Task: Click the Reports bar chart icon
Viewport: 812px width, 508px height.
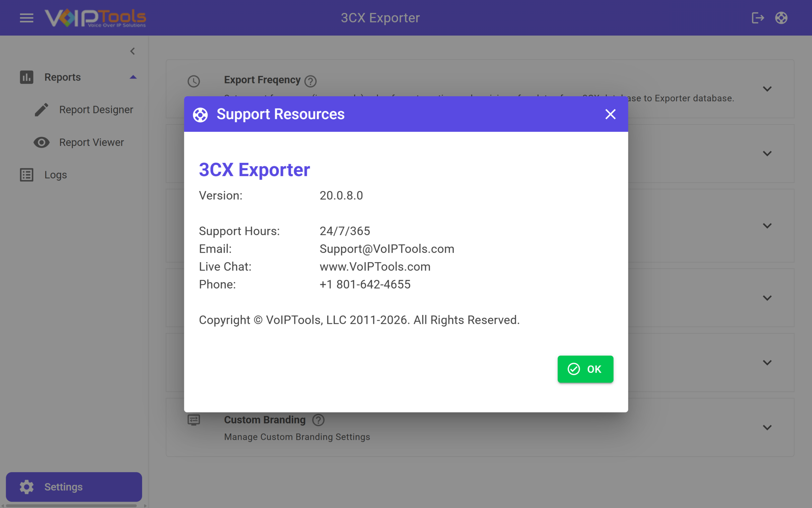Action: click(27, 77)
